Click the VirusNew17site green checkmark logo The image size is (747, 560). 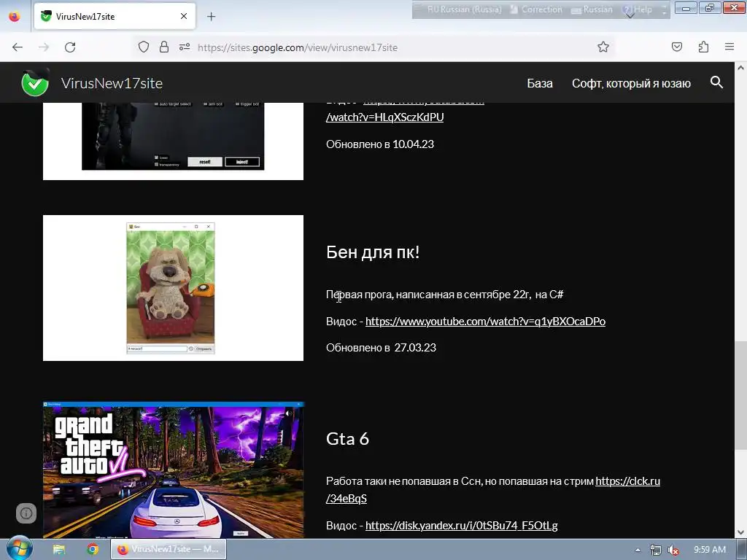coord(35,82)
